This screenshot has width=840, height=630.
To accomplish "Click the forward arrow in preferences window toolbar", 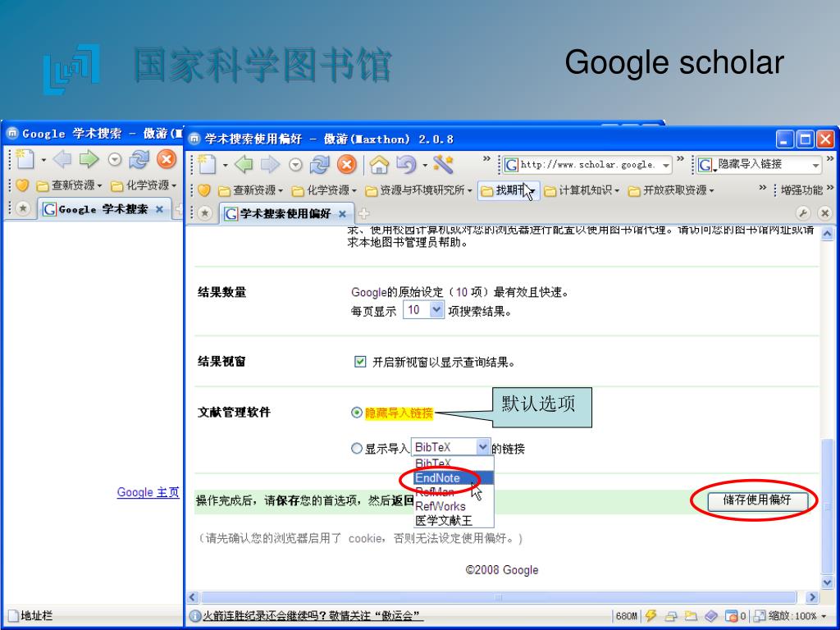I will tap(270, 164).
